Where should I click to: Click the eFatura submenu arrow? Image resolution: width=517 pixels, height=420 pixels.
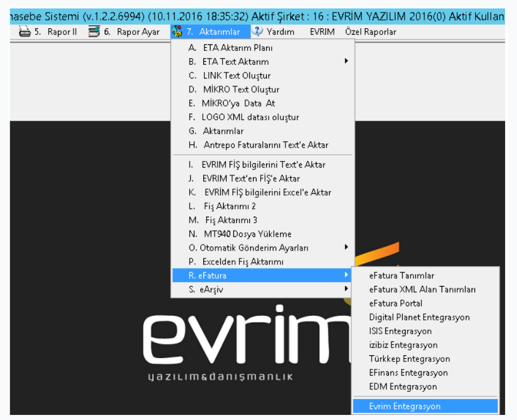click(x=346, y=275)
